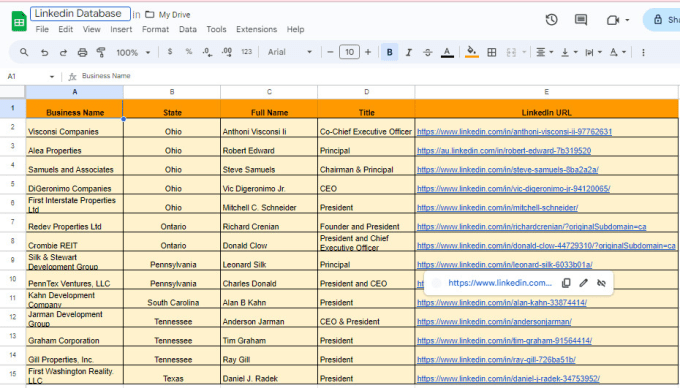Viewport: 680px width, 388px height.
Task: Toggle strikethrough formatting
Action: pos(428,52)
